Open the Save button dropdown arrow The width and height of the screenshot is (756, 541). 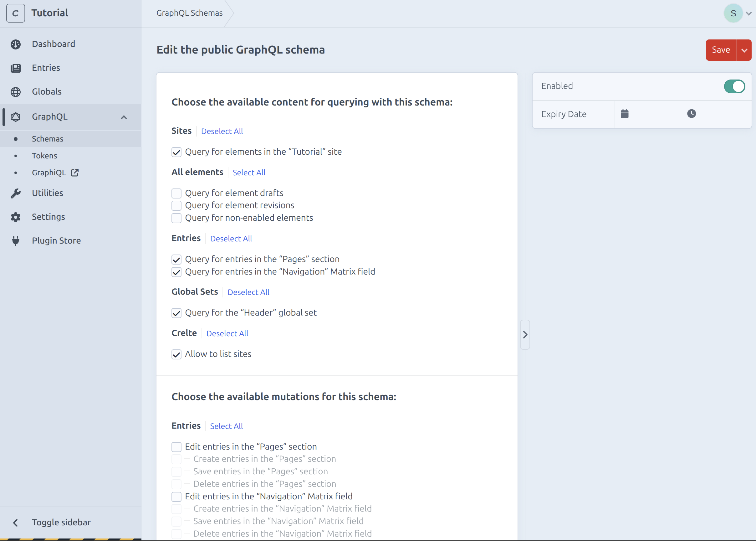744,50
